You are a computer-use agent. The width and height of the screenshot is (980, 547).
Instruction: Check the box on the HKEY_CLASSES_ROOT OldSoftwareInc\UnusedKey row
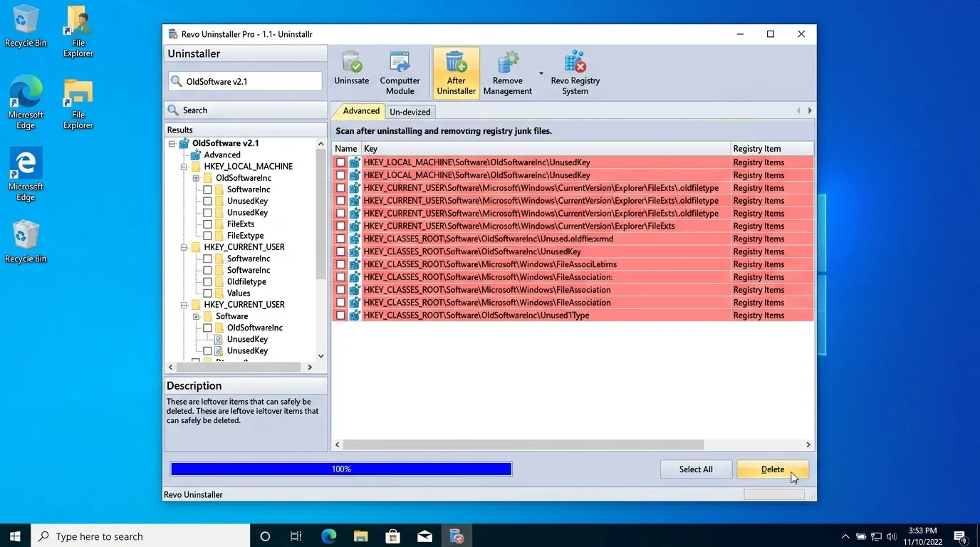click(340, 251)
